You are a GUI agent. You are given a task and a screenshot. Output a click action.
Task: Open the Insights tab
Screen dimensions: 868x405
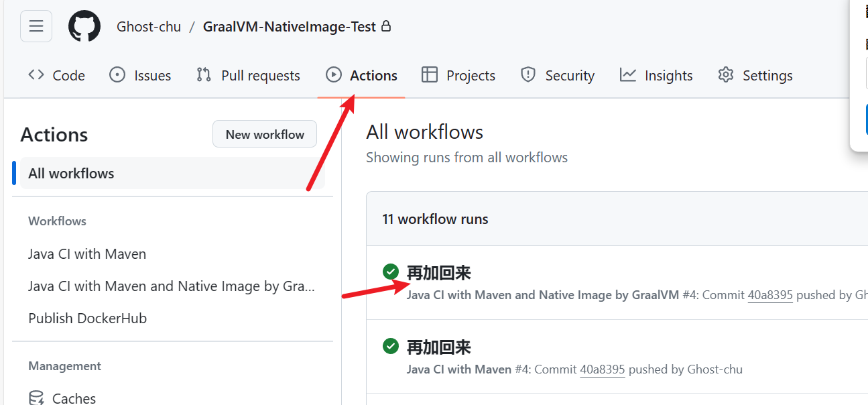[x=656, y=75]
